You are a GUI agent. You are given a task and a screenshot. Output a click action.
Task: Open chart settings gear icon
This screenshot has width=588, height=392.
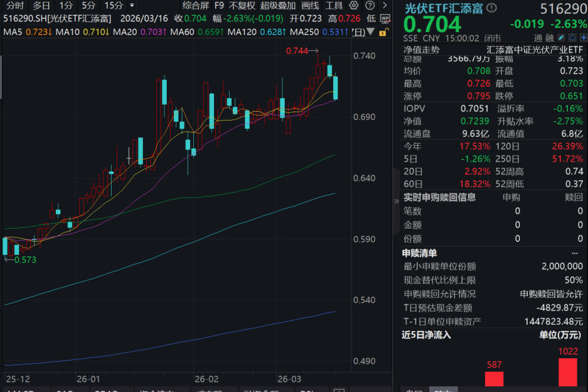(353, 6)
